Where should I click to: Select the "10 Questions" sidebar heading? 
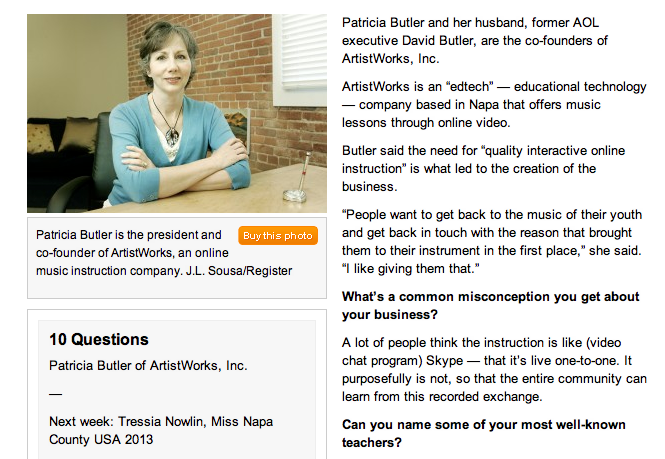[x=99, y=339]
